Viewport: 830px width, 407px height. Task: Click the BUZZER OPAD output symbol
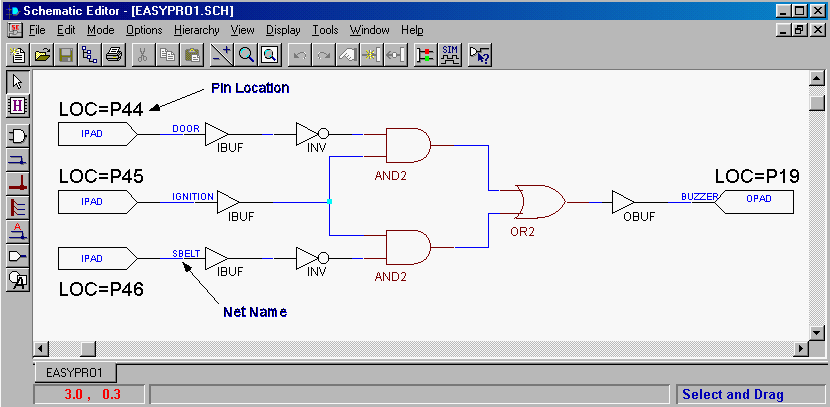click(x=757, y=201)
